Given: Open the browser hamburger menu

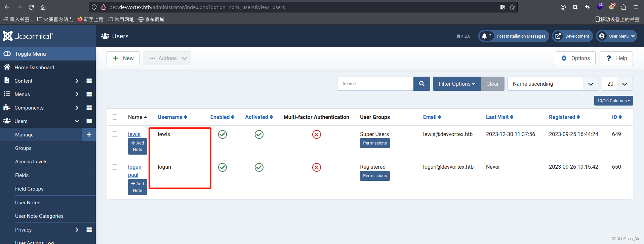Looking at the screenshot, I should pyautogui.click(x=636, y=7).
